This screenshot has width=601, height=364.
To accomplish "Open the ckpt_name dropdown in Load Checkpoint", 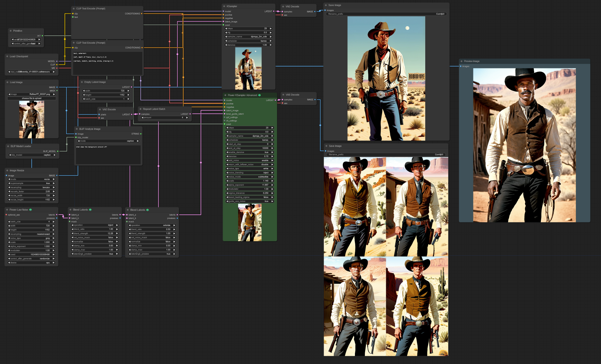I will point(32,72).
